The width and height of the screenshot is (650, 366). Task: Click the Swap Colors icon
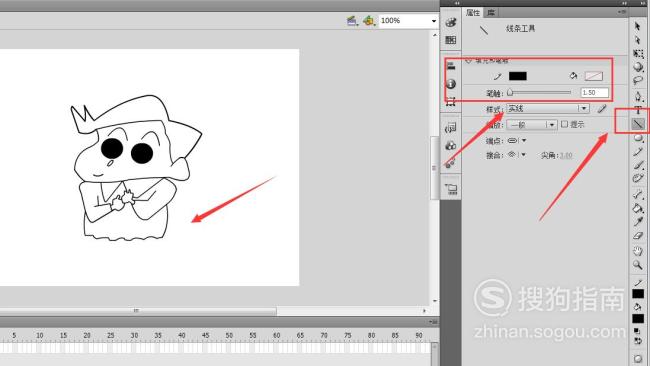click(638, 341)
